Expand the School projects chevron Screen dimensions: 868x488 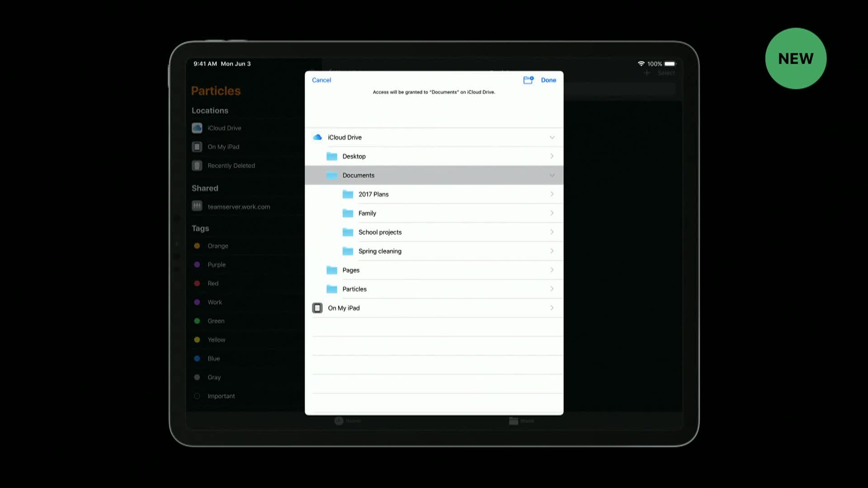[x=552, y=232]
